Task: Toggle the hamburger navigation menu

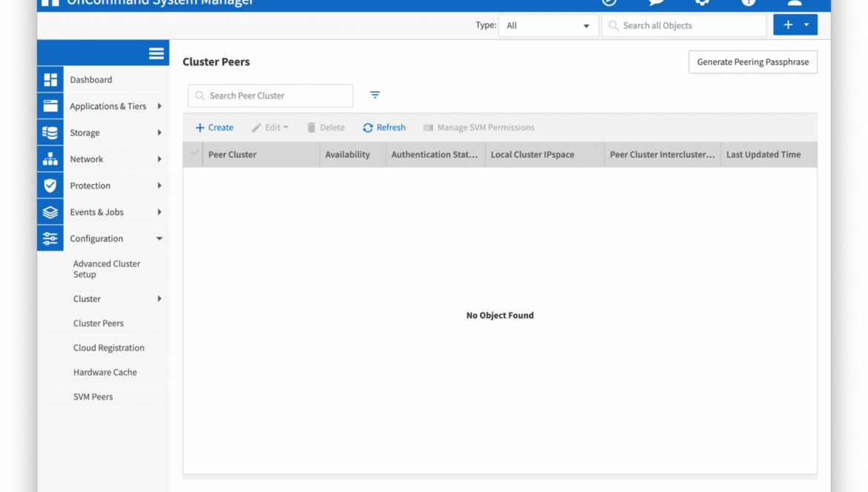Action: click(156, 53)
